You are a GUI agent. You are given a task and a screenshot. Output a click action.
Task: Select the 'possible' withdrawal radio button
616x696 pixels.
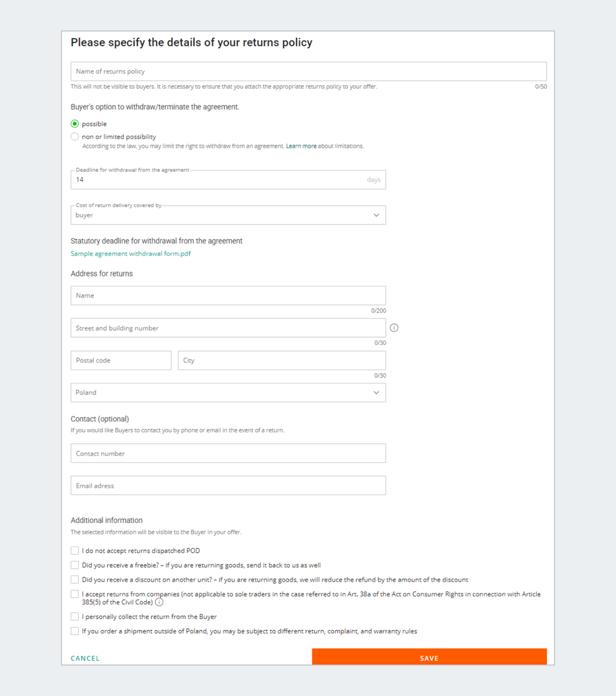pos(75,124)
